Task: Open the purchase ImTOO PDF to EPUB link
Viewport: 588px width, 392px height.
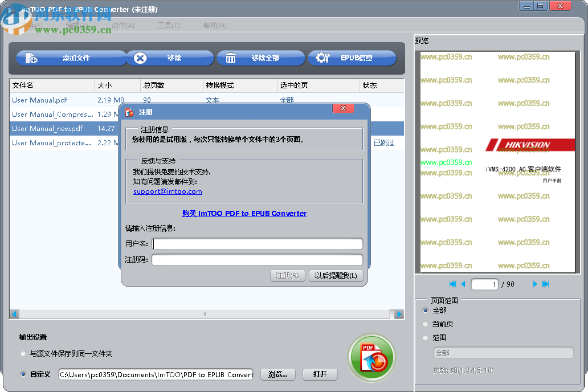Action: 244,213
